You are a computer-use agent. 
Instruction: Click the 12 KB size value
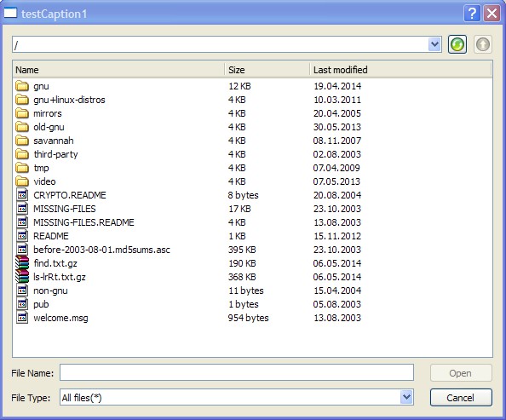(x=239, y=86)
